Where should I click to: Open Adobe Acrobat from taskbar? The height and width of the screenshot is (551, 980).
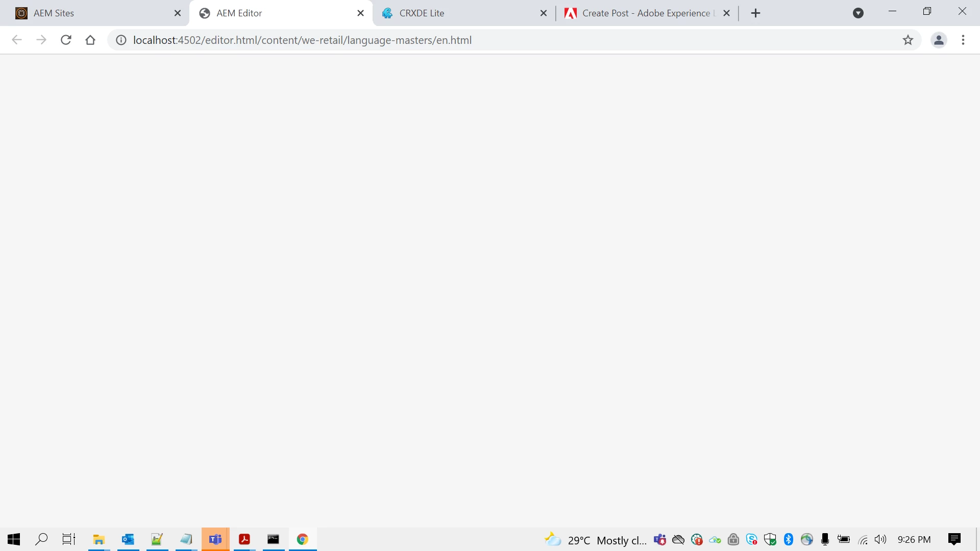(244, 539)
